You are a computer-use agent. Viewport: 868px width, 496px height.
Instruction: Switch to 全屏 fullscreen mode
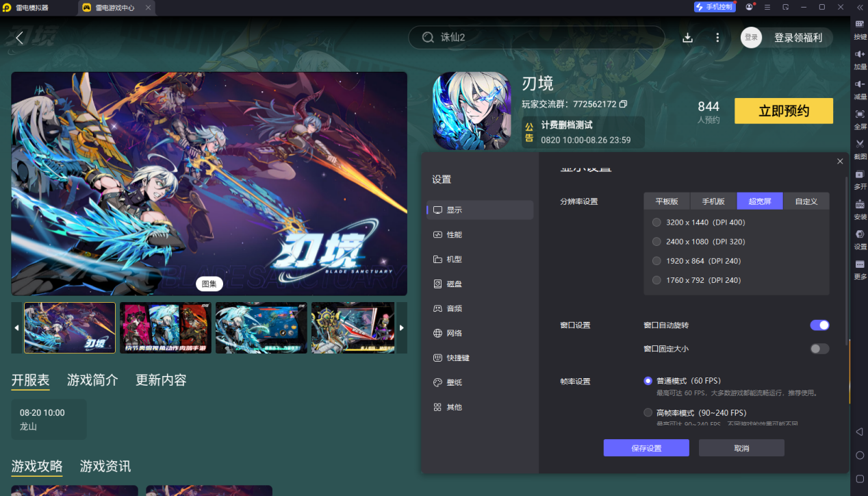(860, 119)
